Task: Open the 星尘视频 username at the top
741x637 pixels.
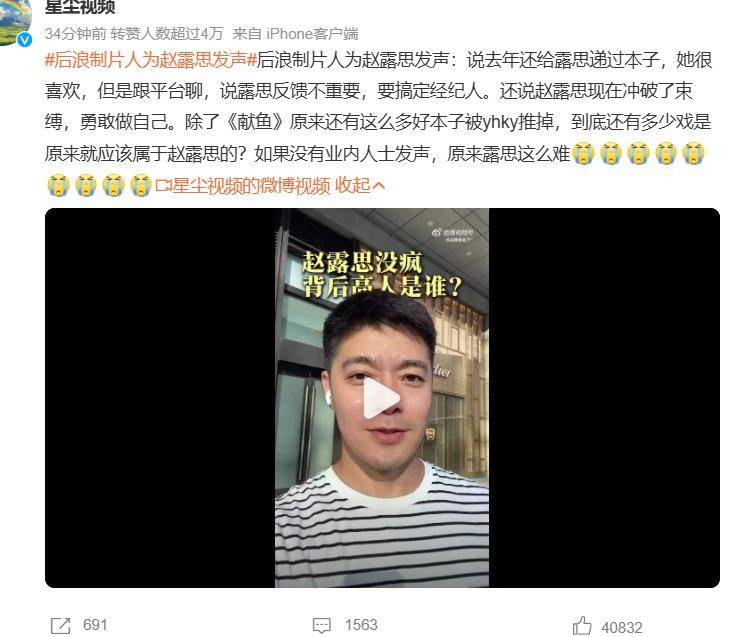Action: coord(80,7)
